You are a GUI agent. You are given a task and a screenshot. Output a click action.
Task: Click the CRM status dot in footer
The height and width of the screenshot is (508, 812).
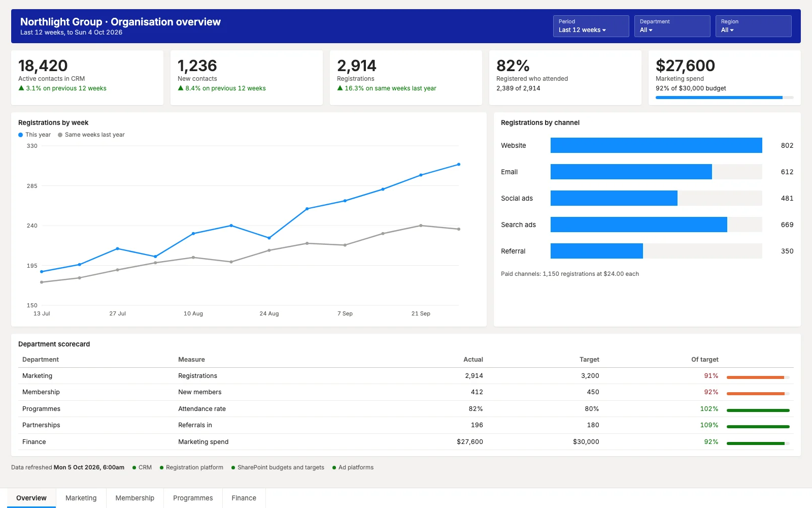pyautogui.click(x=134, y=468)
